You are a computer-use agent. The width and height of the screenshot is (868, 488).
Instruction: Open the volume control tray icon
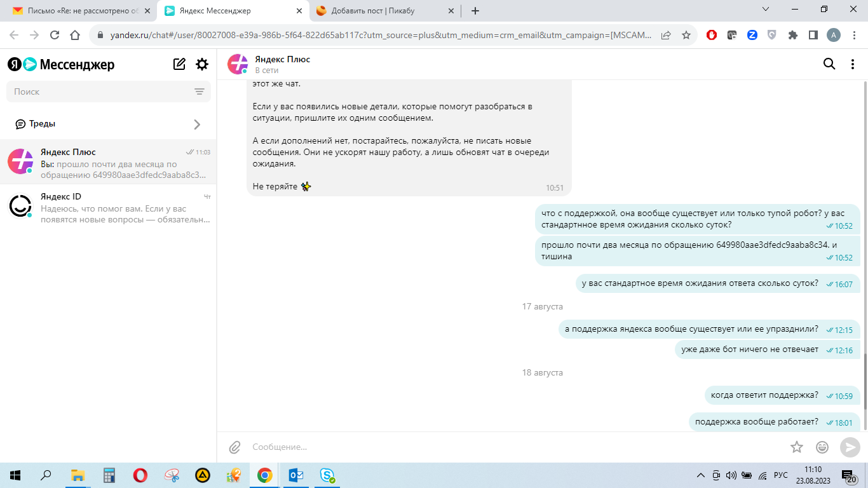[x=731, y=475]
